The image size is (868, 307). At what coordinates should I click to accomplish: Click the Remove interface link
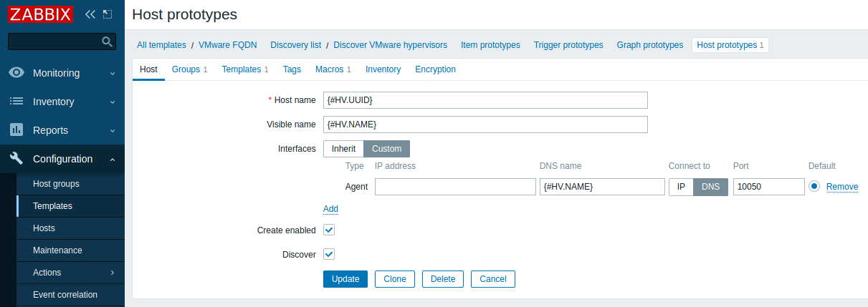point(842,187)
